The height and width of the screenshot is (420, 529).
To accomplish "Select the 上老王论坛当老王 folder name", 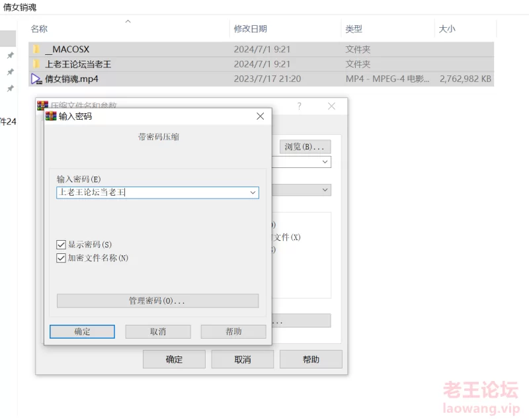I will click(x=78, y=64).
